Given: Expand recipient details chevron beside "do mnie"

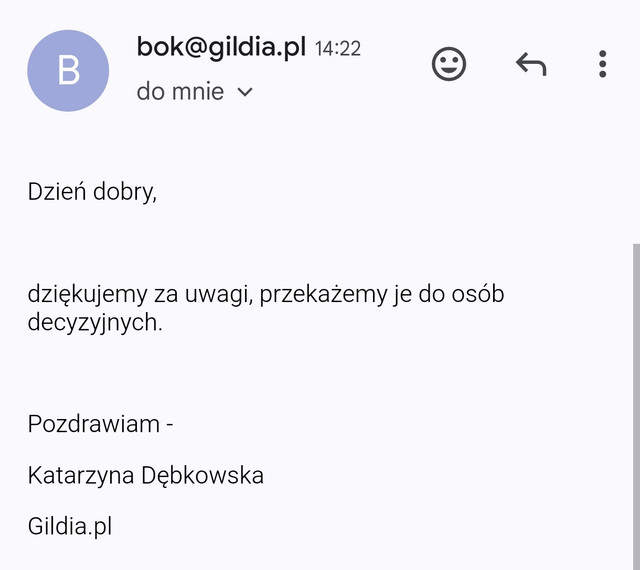Looking at the screenshot, I should 245,93.
